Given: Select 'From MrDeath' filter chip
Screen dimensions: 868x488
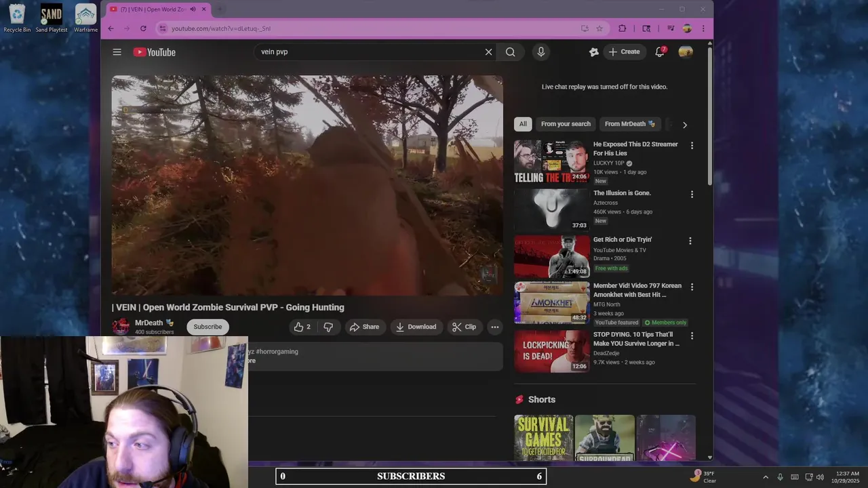Looking at the screenshot, I should click(629, 124).
